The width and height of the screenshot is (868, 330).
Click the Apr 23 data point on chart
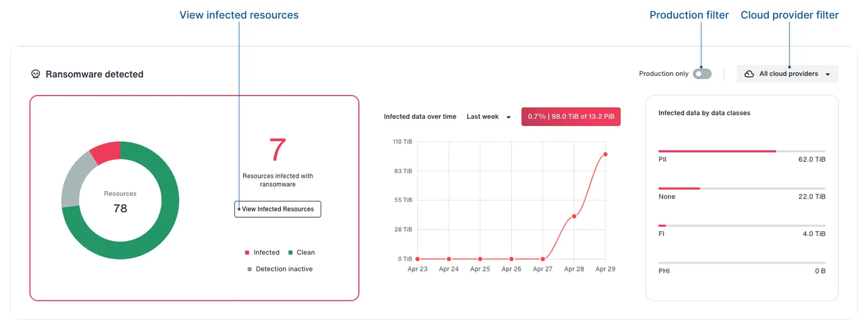tap(417, 259)
